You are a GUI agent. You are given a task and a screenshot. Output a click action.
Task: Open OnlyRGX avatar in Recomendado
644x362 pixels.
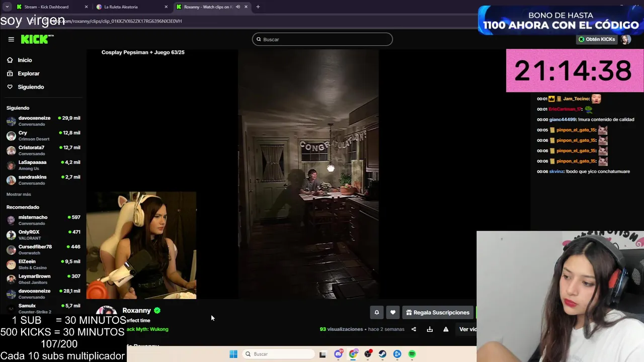coord(11,235)
